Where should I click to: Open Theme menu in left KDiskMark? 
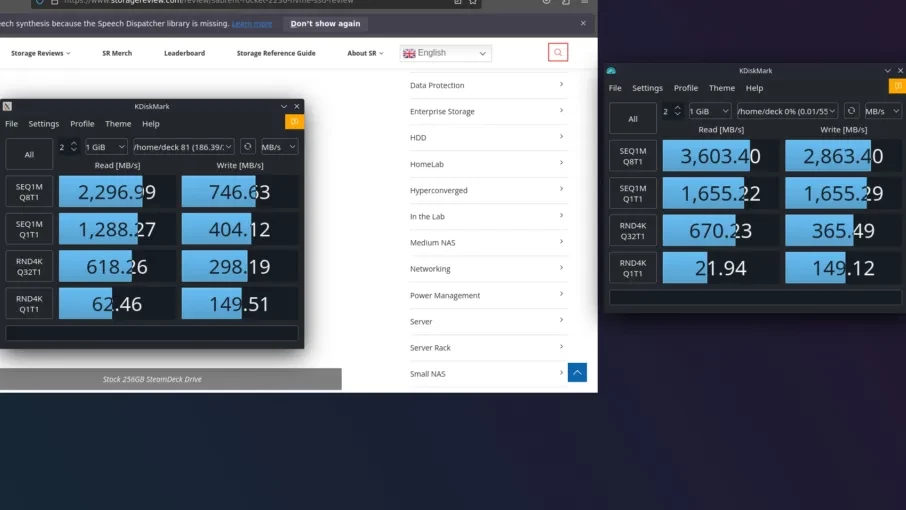(x=118, y=124)
